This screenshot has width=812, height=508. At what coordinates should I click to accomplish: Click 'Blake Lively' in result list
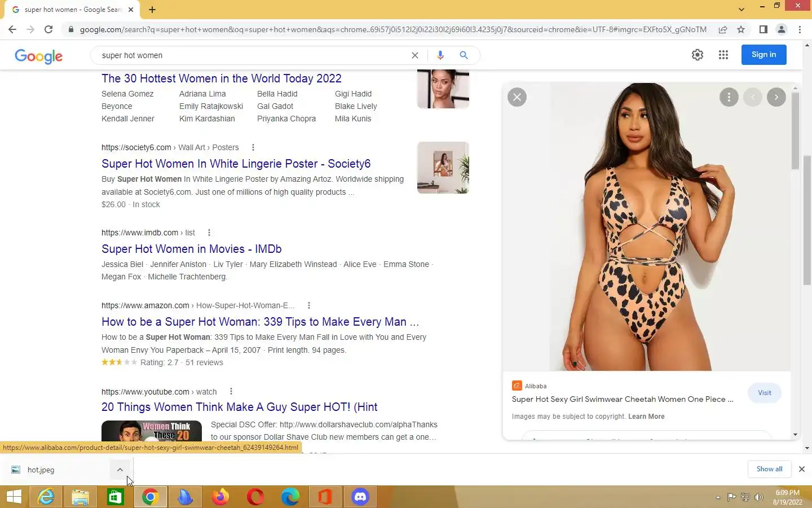[356, 106]
